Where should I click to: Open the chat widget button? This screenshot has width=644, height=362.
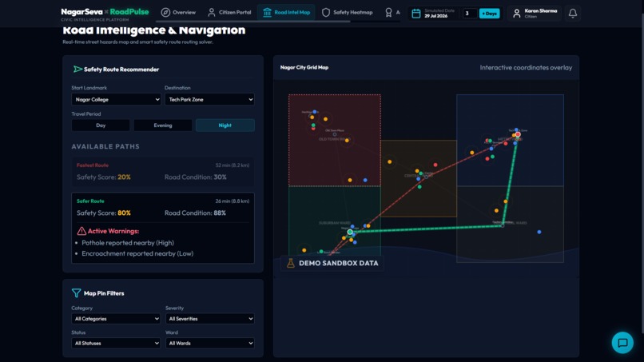pyautogui.click(x=622, y=342)
